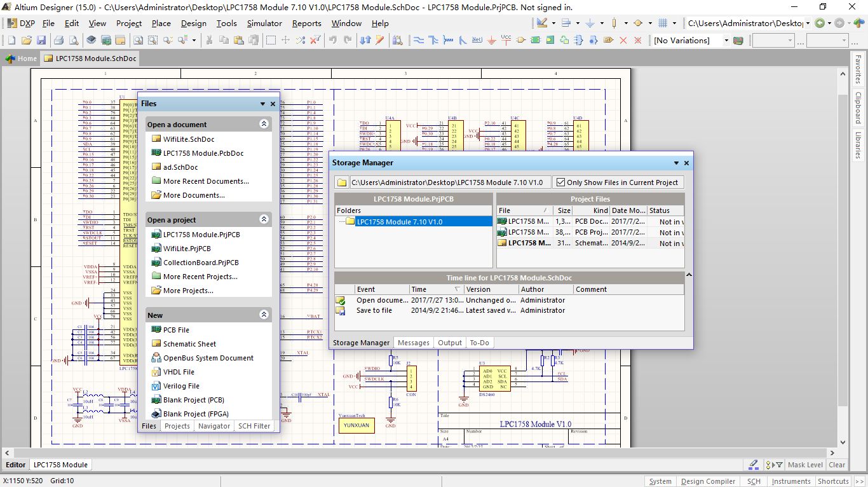Screen dimensions: 868x487
Task: Create a new Blank Project (PCB)
Action: coord(194,400)
